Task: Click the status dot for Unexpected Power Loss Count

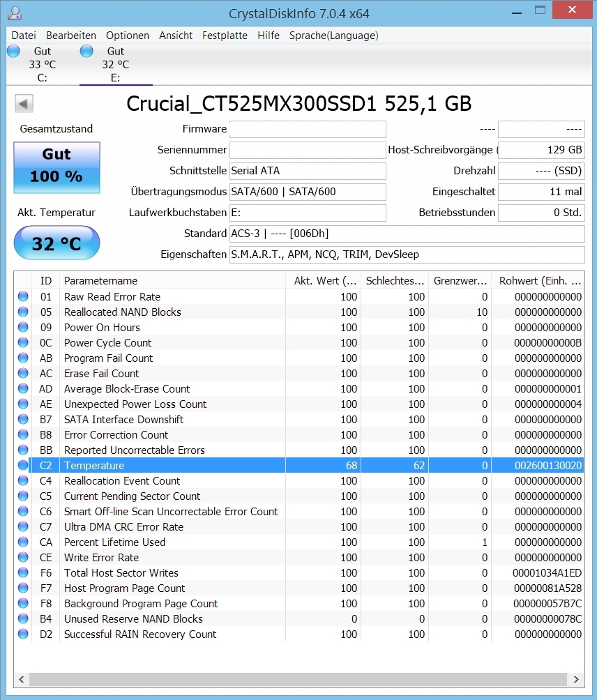Action: (x=23, y=404)
